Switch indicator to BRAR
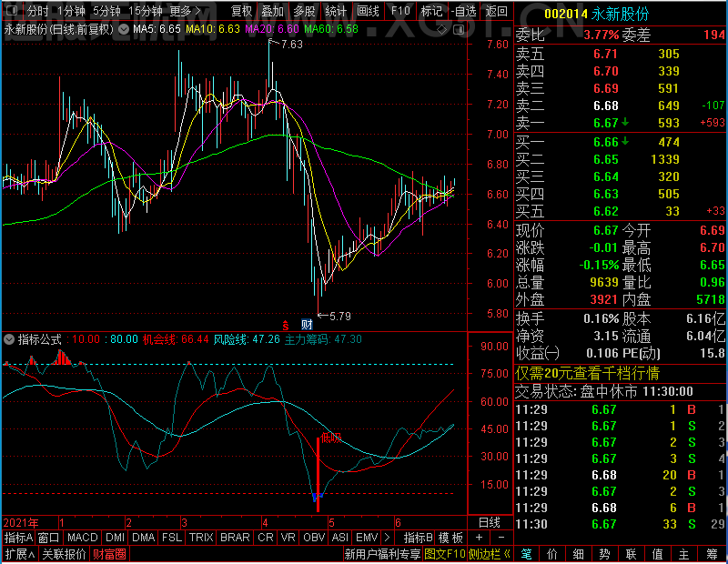 (x=235, y=538)
